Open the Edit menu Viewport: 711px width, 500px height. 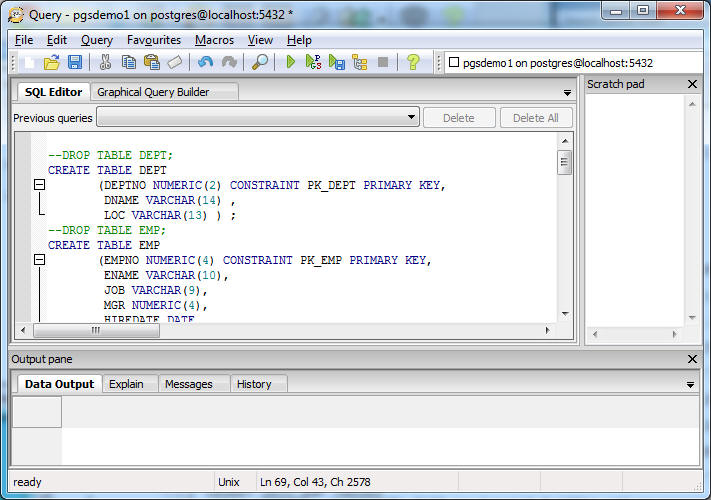click(57, 40)
